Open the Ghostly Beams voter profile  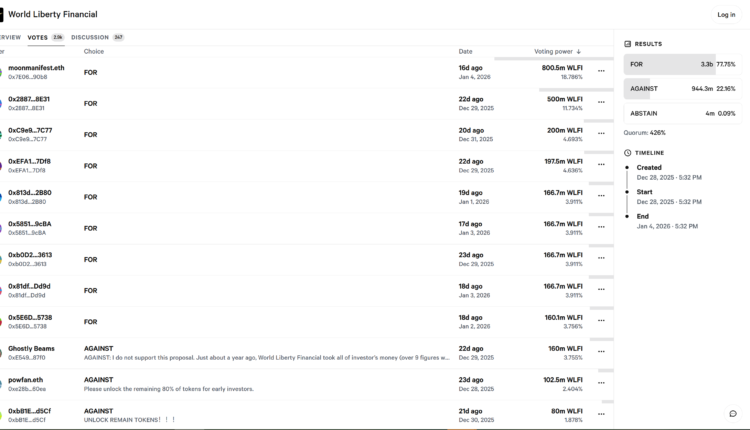click(x=31, y=349)
